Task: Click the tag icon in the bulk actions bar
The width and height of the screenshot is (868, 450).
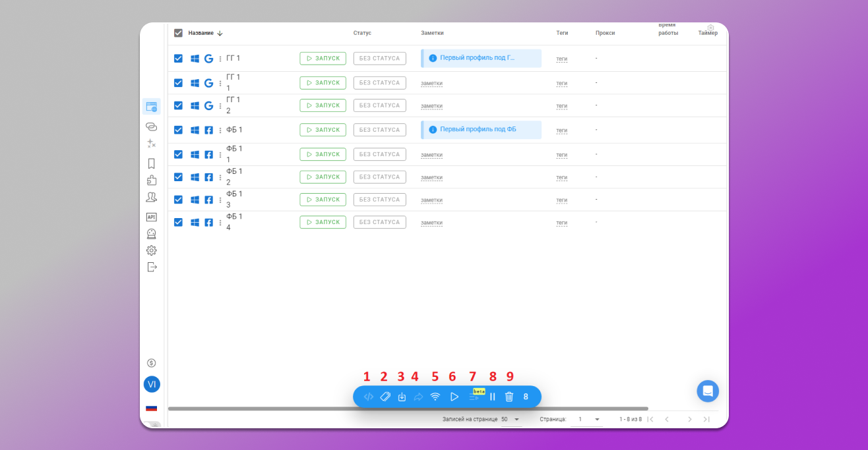Action: tap(385, 397)
